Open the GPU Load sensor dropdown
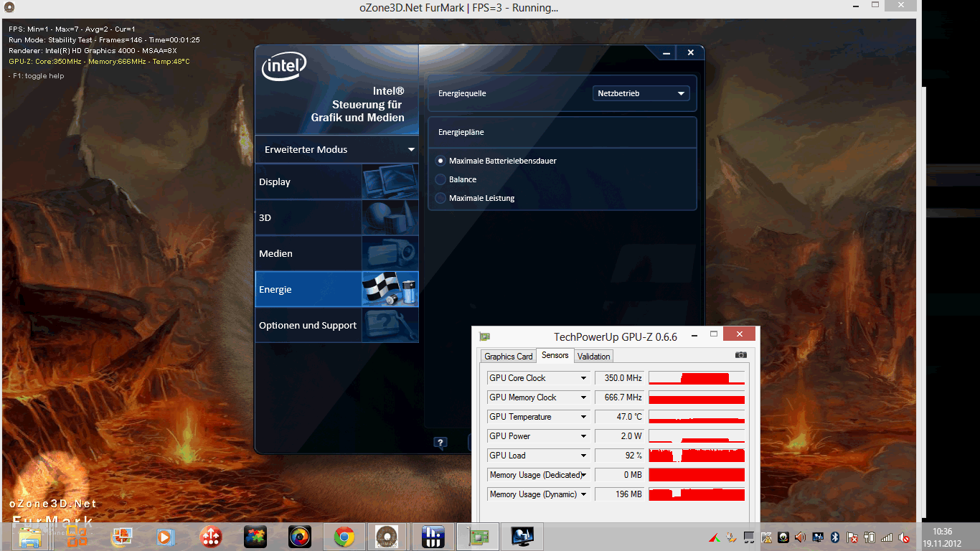The width and height of the screenshot is (980, 551). coord(538,456)
